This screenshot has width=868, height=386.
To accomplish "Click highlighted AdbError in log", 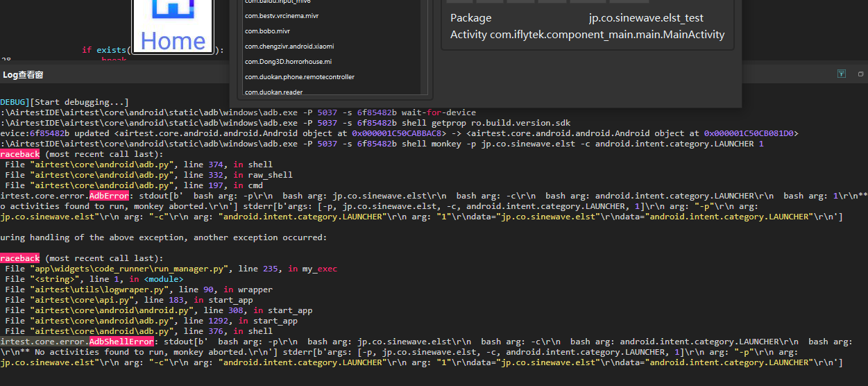I will coord(109,196).
